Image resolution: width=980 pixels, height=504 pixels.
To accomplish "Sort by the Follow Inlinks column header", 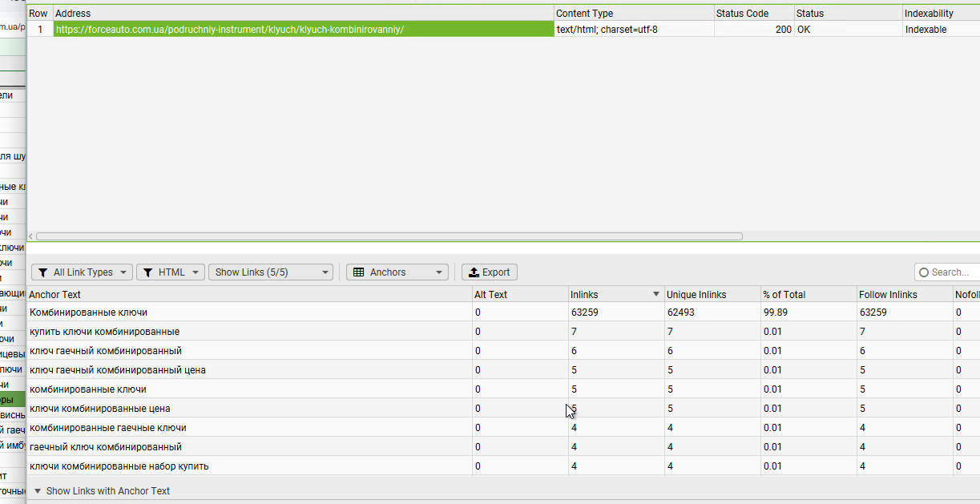I will coord(905,295).
